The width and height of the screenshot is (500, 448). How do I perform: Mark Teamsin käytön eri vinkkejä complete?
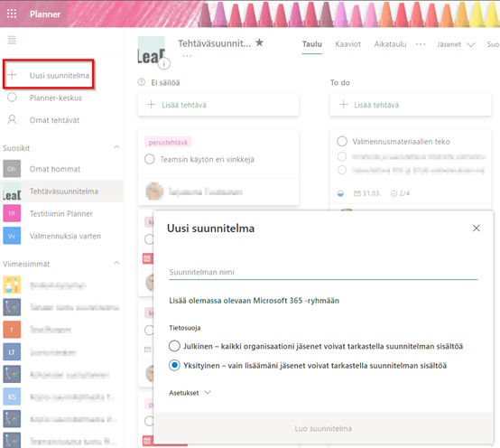pyautogui.click(x=150, y=159)
